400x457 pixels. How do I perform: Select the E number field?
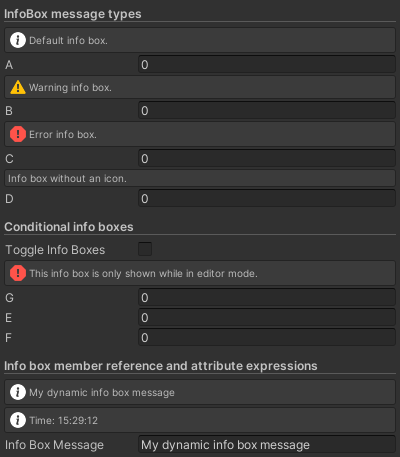pos(267,317)
